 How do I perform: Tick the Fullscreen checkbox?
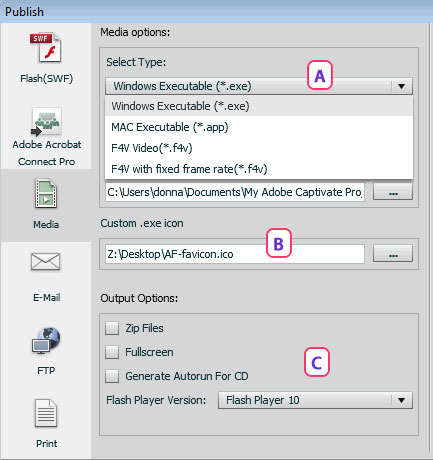[112, 352]
